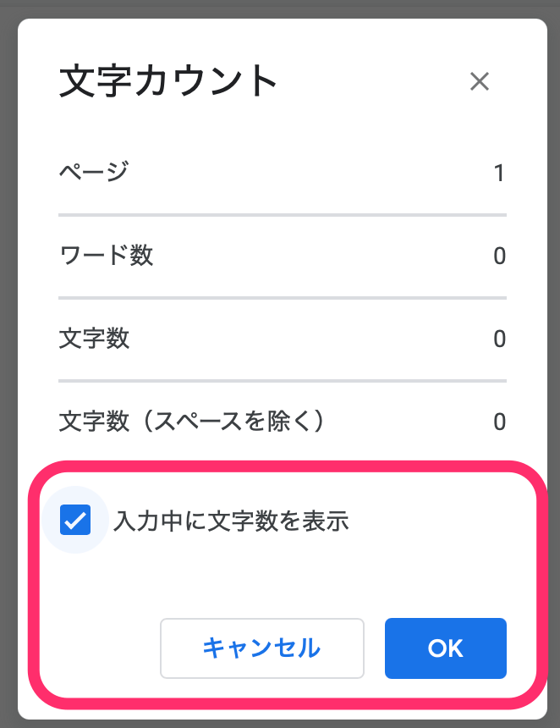Select the ページ row label
The height and width of the screenshot is (728, 560).
pyautogui.click(x=94, y=173)
